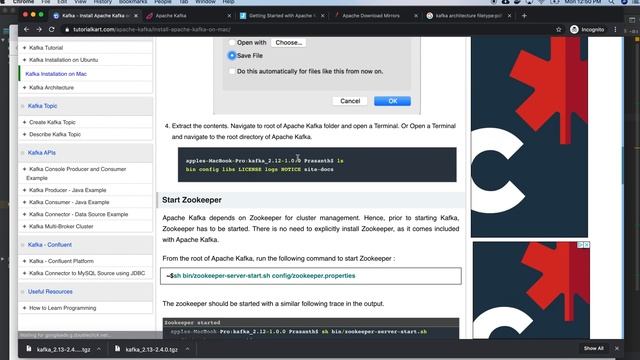Open the Create Kafka Topic link

click(x=52, y=122)
